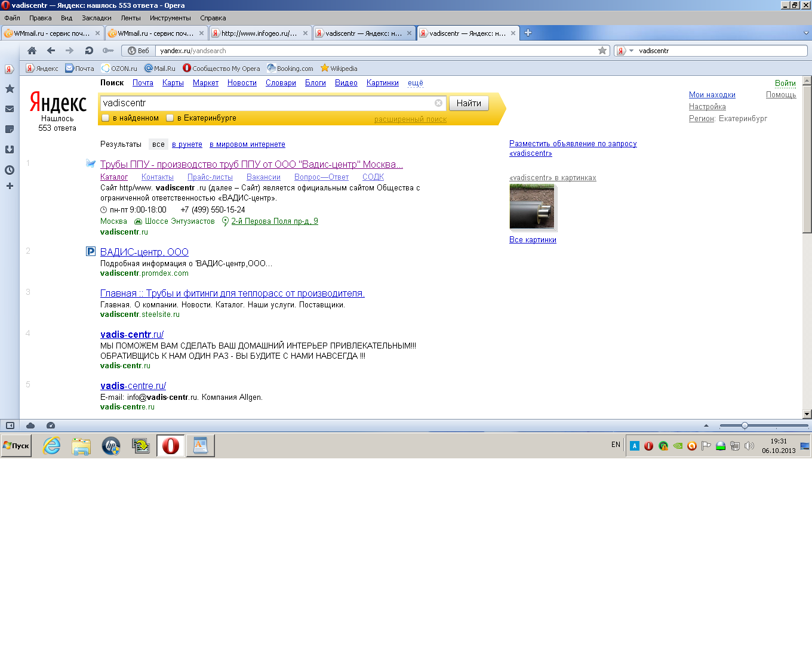Open the Bookmarks star panel in sidebar
This screenshot has width=812, height=672.
point(10,88)
